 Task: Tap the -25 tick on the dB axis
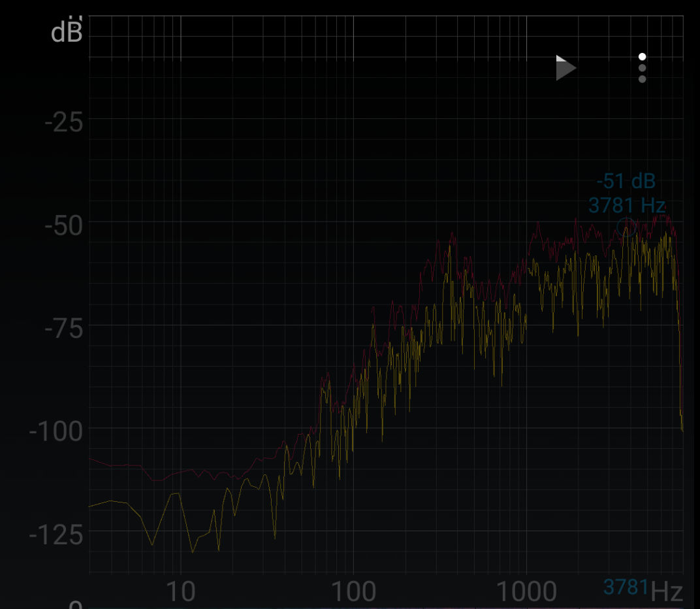[64, 122]
